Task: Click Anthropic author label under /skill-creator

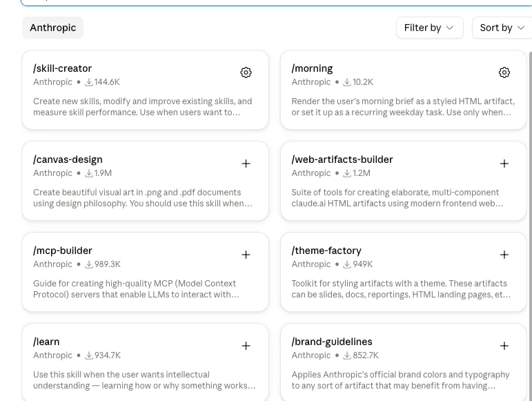Action: pyautogui.click(x=52, y=82)
